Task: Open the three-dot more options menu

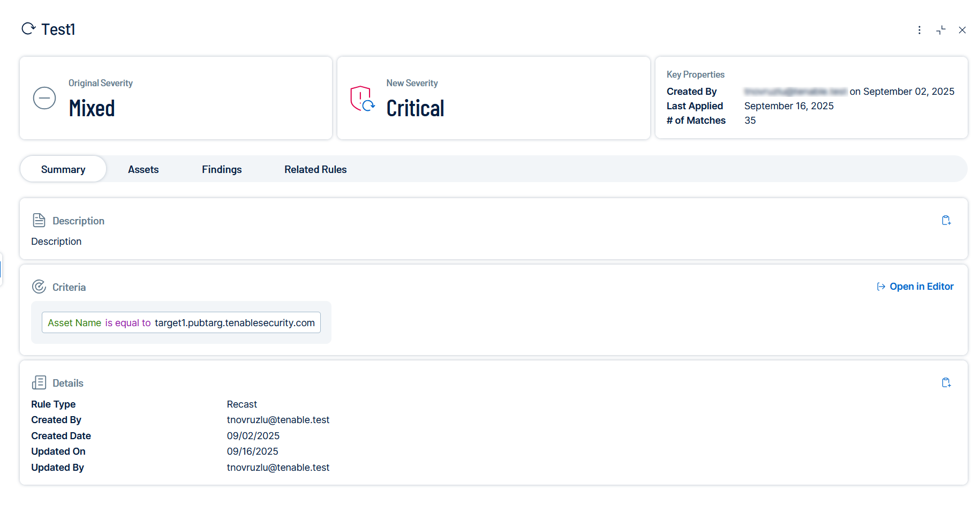Action: click(x=919, y=30)
